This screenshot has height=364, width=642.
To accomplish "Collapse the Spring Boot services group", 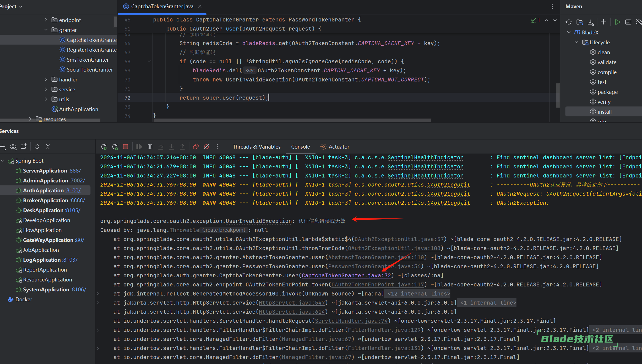I will click(2, 161).
